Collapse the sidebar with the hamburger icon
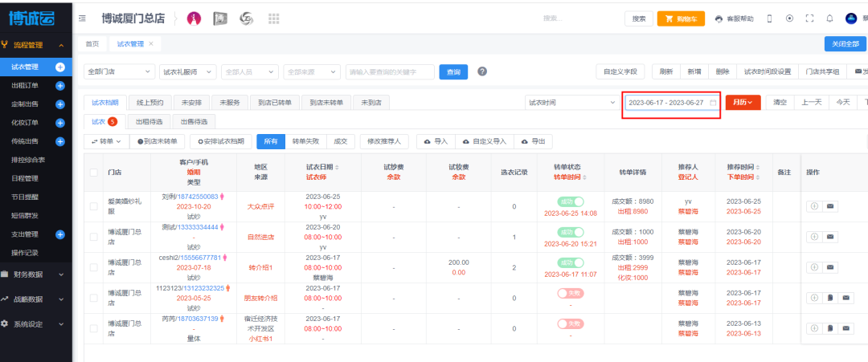Image resolution: width=868 pixels, height=362 pixels. tap(82, 18)
